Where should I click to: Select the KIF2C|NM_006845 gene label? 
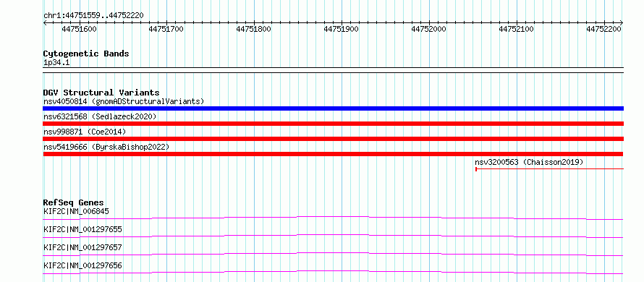pos(76,211)
